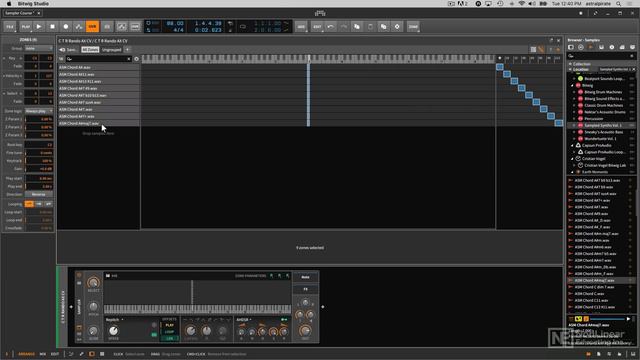Select zone ASM Chord A7 sus4.wav
Screen dimensions: 640x360
pyautogui.click(x=99, y=102)
